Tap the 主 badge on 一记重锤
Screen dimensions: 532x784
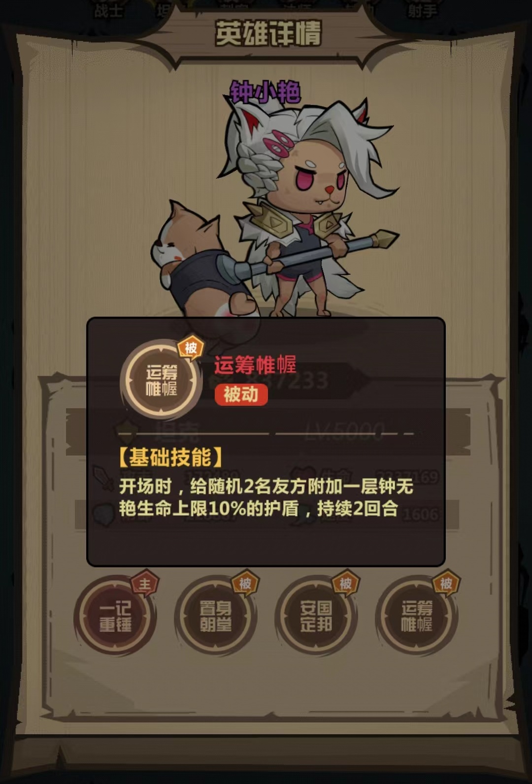(145, 584)
